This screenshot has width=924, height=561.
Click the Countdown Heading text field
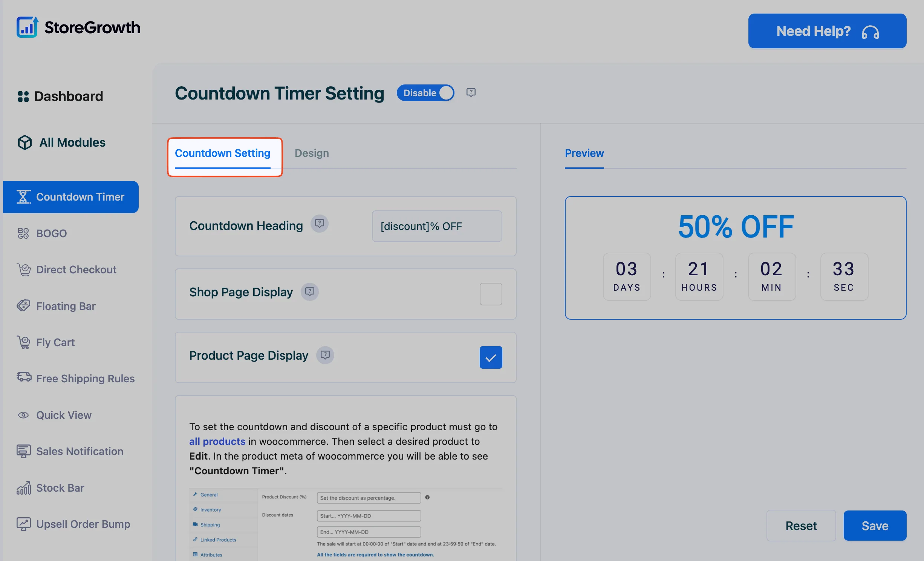[x=437, y=226]
